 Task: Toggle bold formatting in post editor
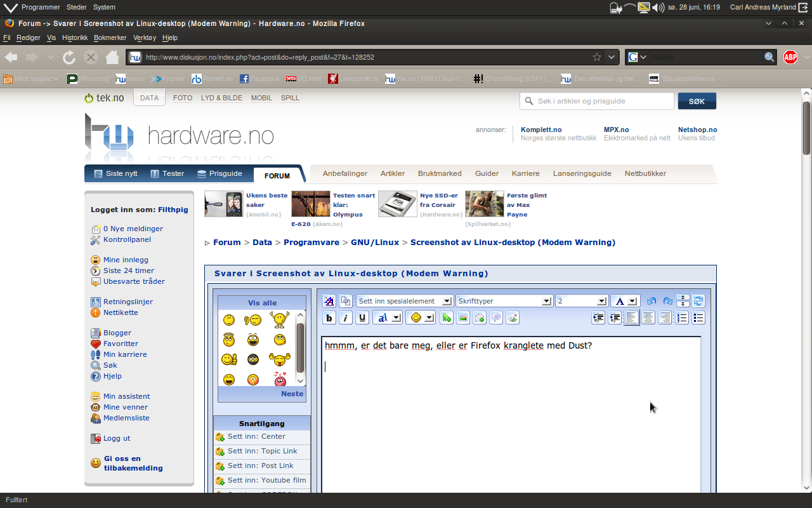pos(329,318)
